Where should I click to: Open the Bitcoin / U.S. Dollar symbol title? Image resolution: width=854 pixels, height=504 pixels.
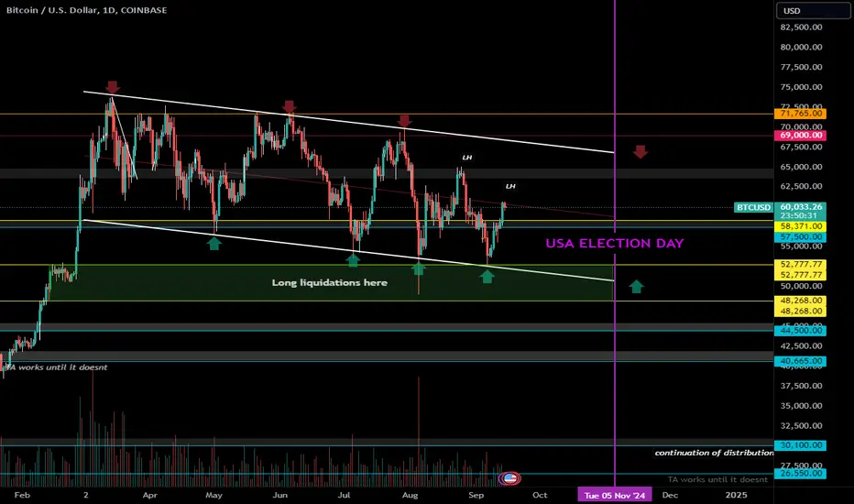[87, 10]
